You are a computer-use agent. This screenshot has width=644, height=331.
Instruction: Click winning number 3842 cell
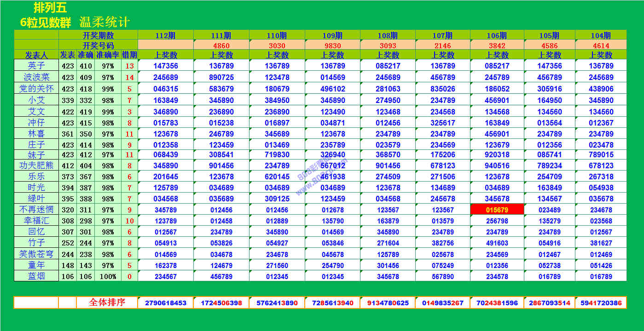tap(497, 46)
